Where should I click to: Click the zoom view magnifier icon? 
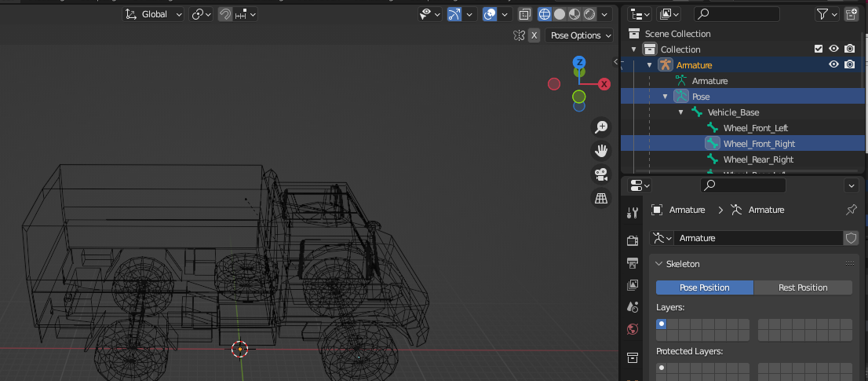pos(601,126)
